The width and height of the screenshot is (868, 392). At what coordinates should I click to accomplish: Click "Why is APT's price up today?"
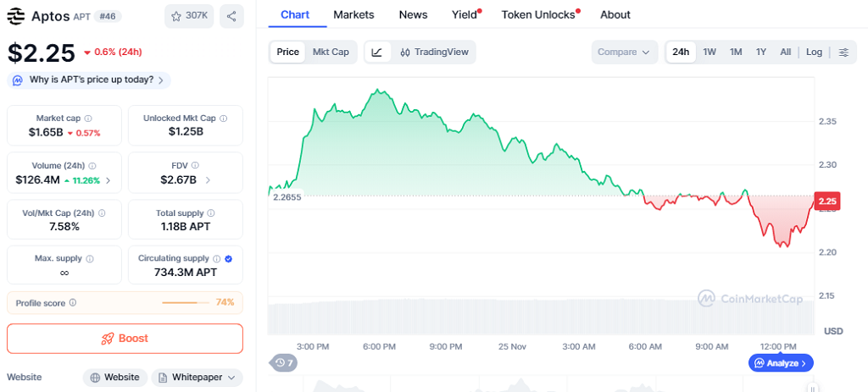pos(89,80)
